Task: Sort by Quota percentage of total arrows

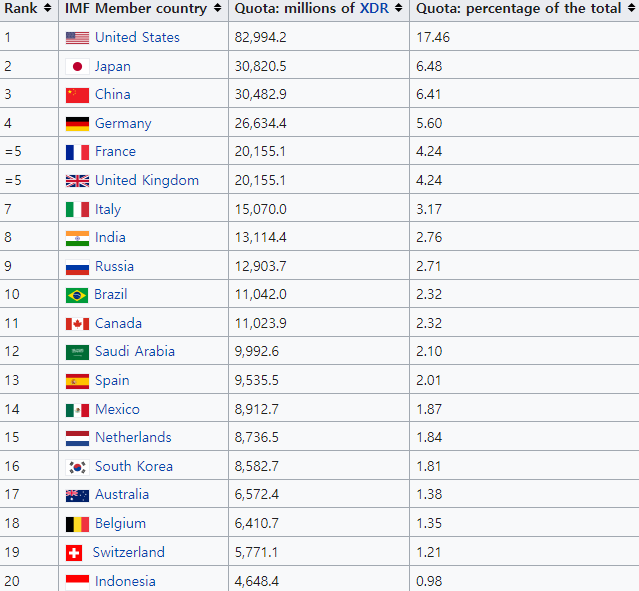Action: (631, 7)
